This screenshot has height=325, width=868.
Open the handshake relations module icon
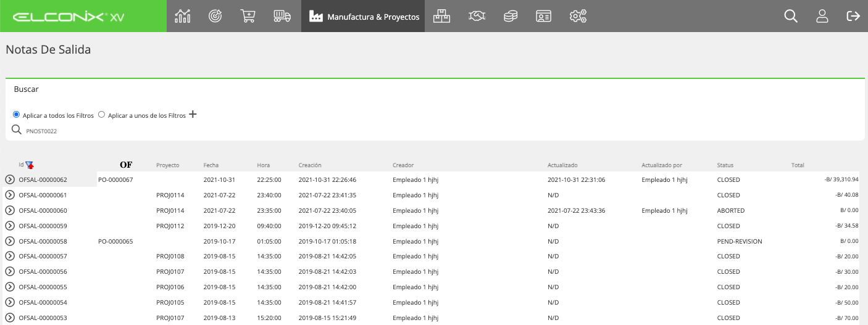(x=477, y=16)
